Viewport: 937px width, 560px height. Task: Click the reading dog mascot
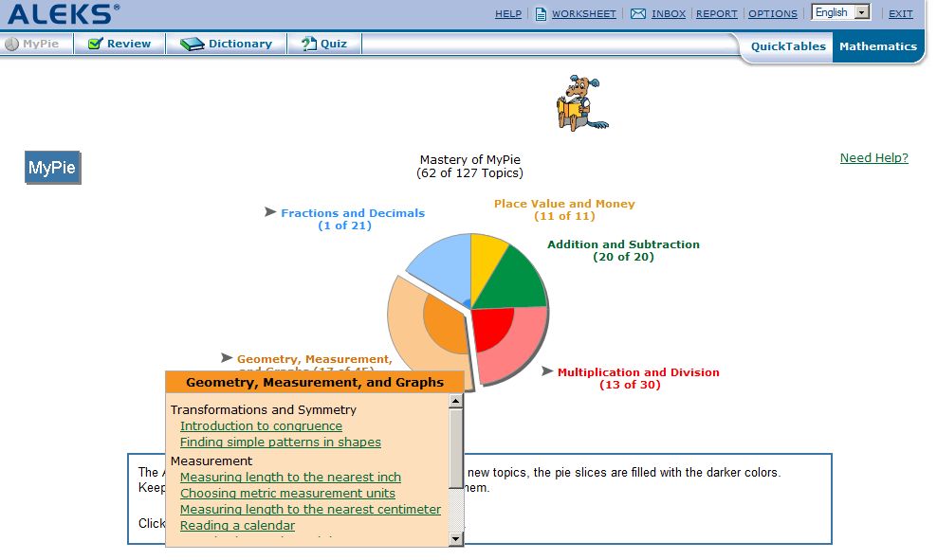pyautogui.click(x=580, y=102)
